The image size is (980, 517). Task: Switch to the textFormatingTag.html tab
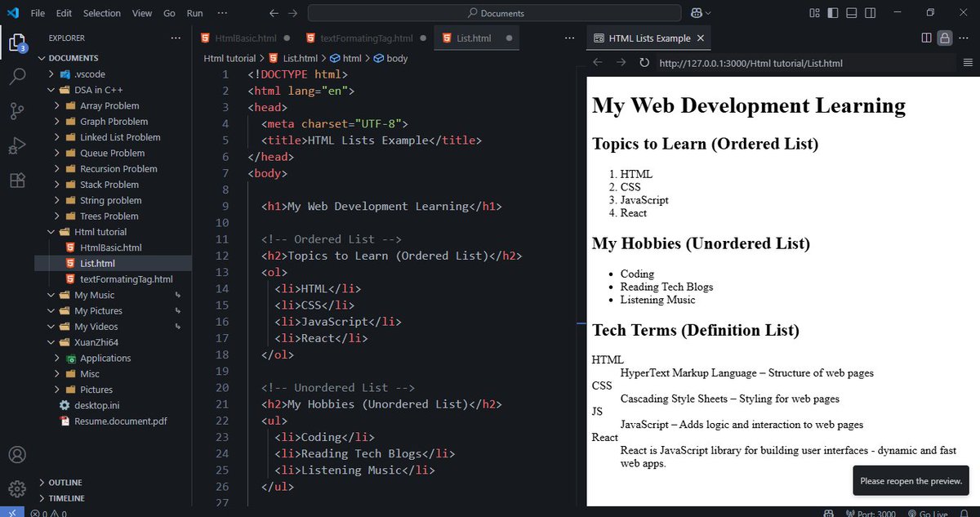pyautogui.click(x=365, y=38)
